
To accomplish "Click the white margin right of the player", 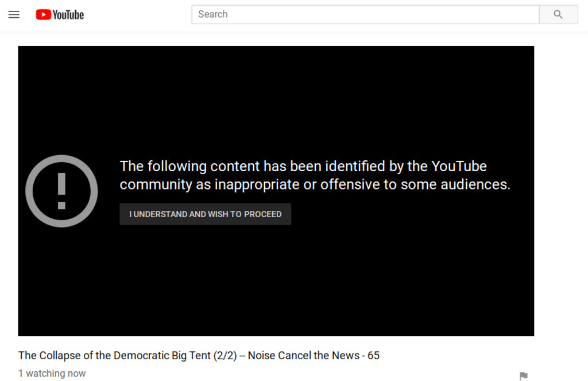I will coord(561,190).
